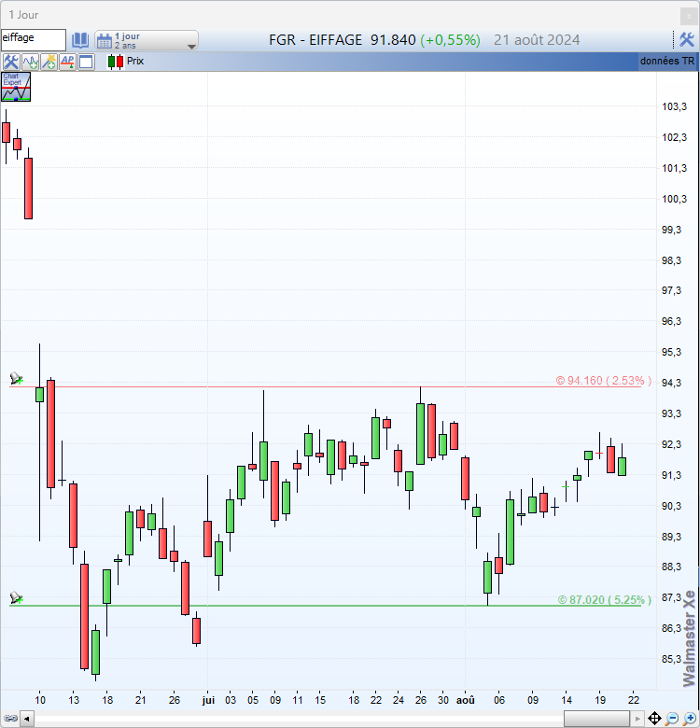Click the candlestick Prix style icon
This screenshot has width=700, height=728.
pos(116,62)
